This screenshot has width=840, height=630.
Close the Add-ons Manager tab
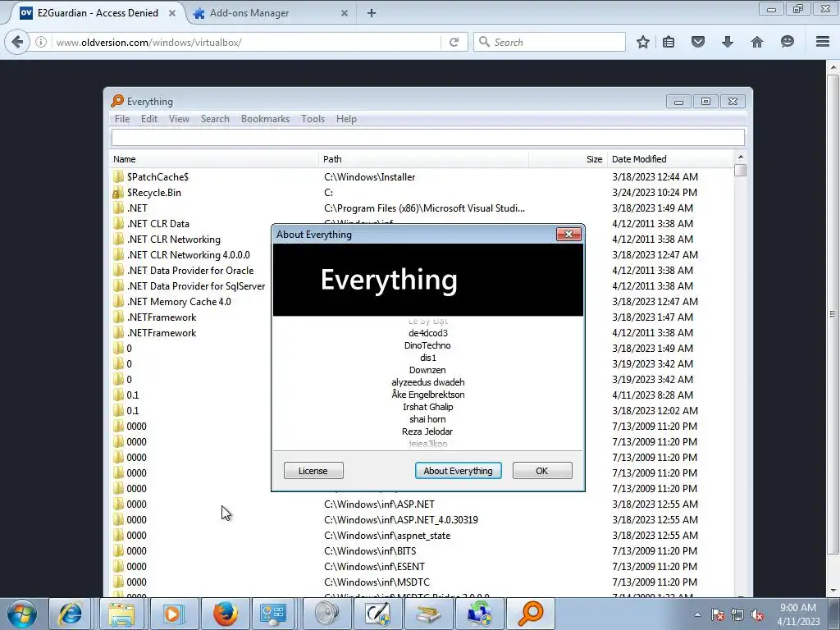coord(345,13)
